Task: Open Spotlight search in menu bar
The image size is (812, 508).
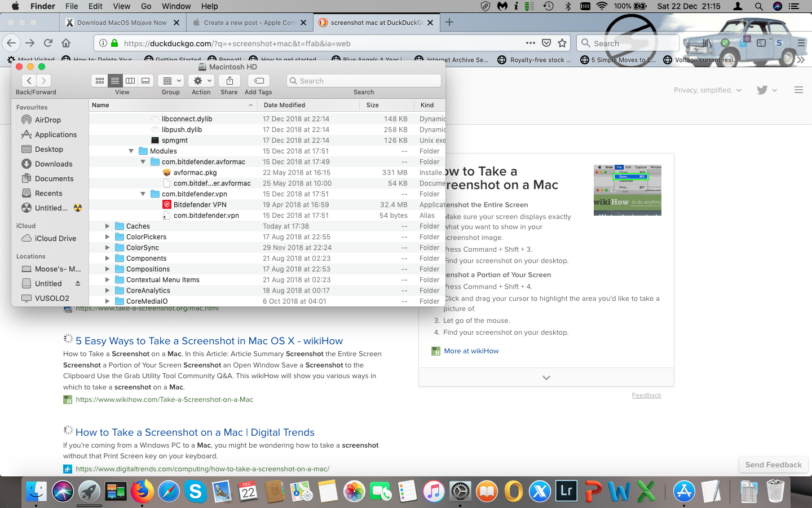Action: [x=759, y=6]
